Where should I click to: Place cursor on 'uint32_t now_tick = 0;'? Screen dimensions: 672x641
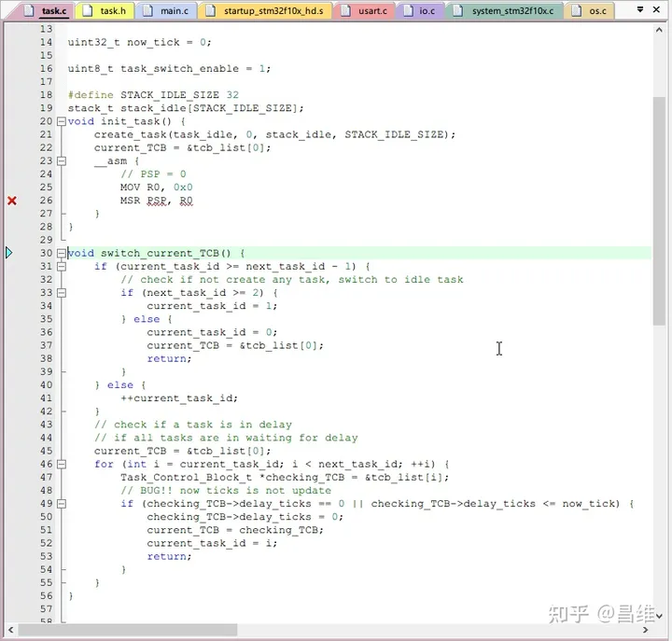(139, 42)
